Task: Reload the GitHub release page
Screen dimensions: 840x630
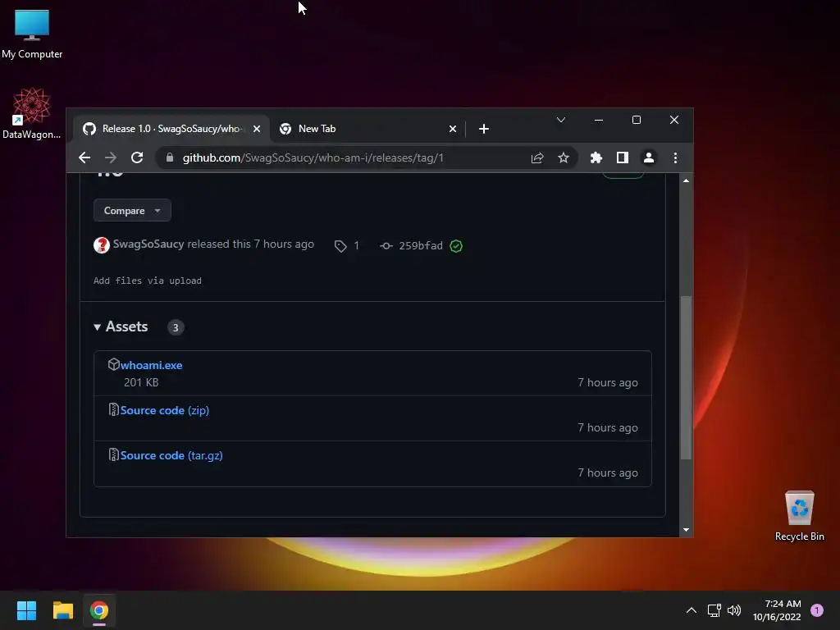Action: (x=137, y=157)
